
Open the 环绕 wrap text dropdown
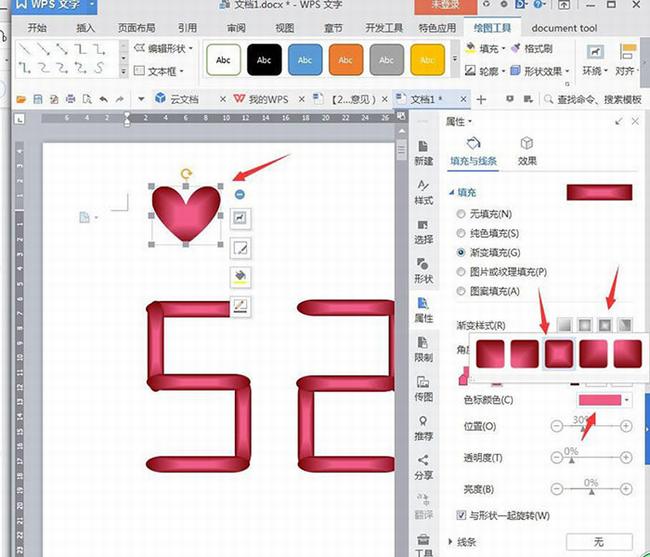tap(595, 61)
